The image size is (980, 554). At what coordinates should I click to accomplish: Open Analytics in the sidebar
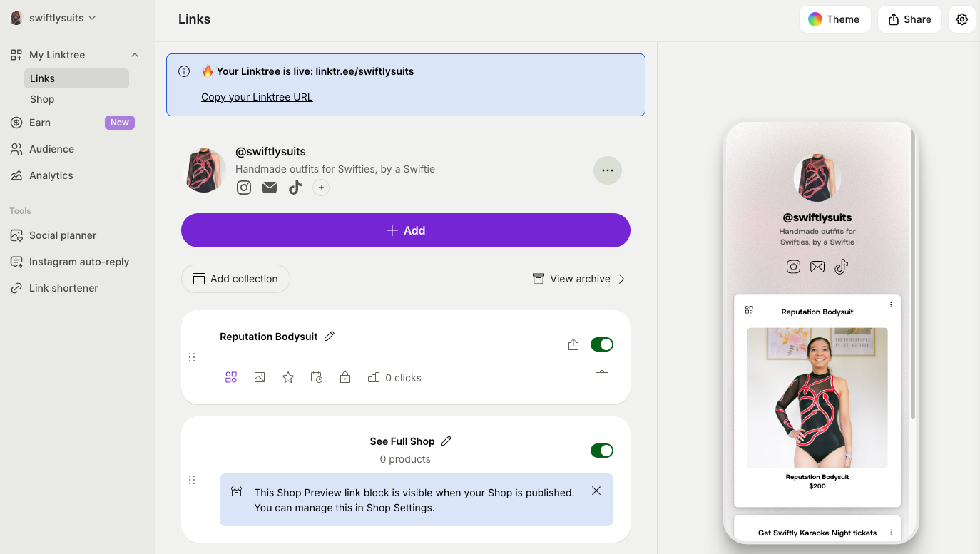[x=51, y=175]
